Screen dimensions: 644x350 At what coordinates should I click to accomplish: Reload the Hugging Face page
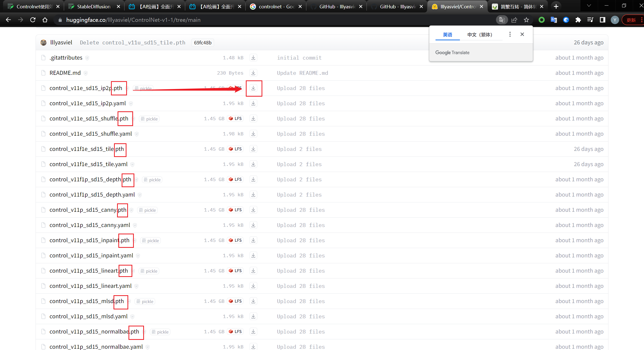33,20
